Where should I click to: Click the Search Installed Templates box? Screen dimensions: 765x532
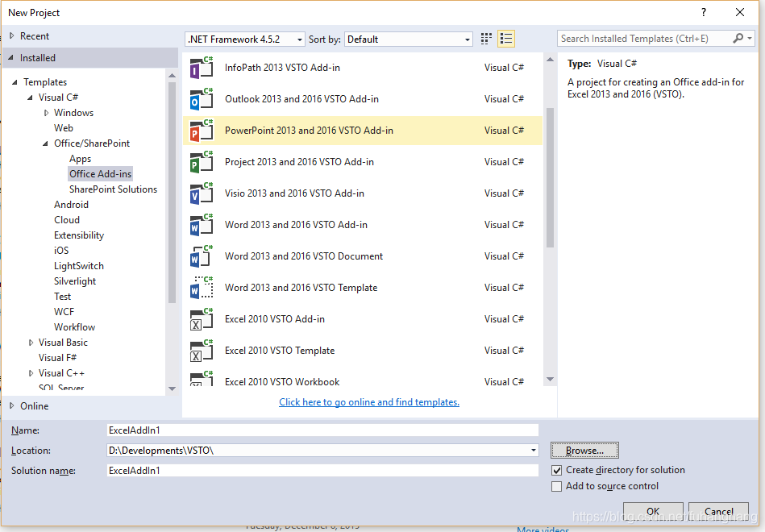pos(644,39)
